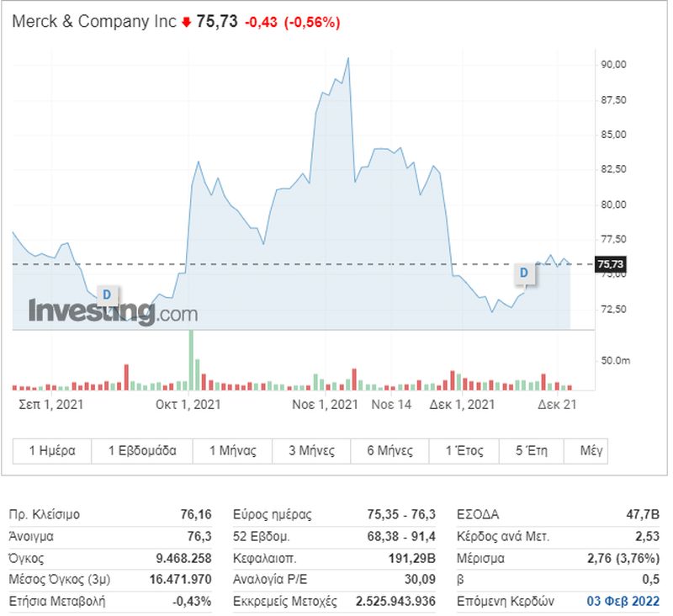This screenshot has width=673, height=616.
Task: Click the Ετήσια Μεταβολή label
Action: [57, 601]
